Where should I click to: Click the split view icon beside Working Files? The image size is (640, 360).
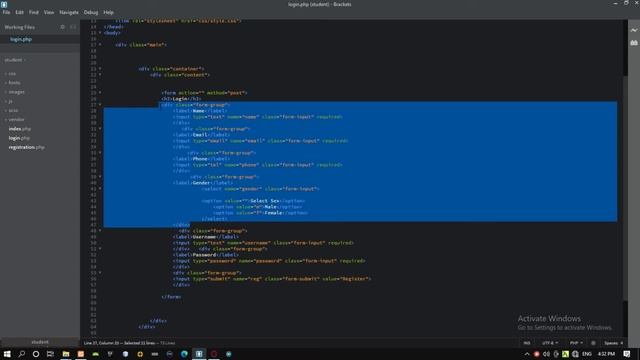(73, 27)
